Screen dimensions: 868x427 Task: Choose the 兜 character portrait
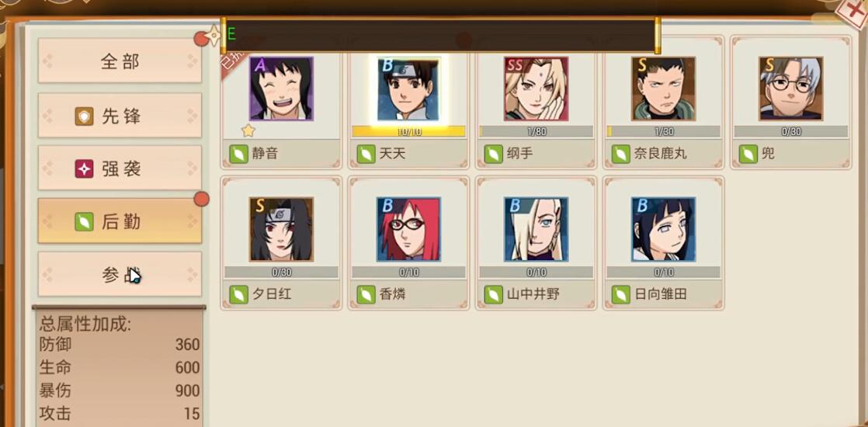pyautogui.click(x=790, y=89)
